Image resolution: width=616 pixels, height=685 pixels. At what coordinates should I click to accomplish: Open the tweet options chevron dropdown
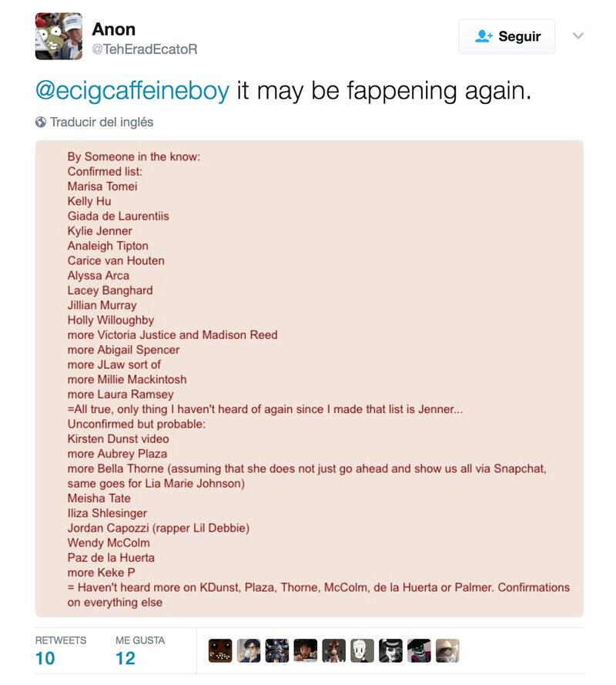click(578, 35)
